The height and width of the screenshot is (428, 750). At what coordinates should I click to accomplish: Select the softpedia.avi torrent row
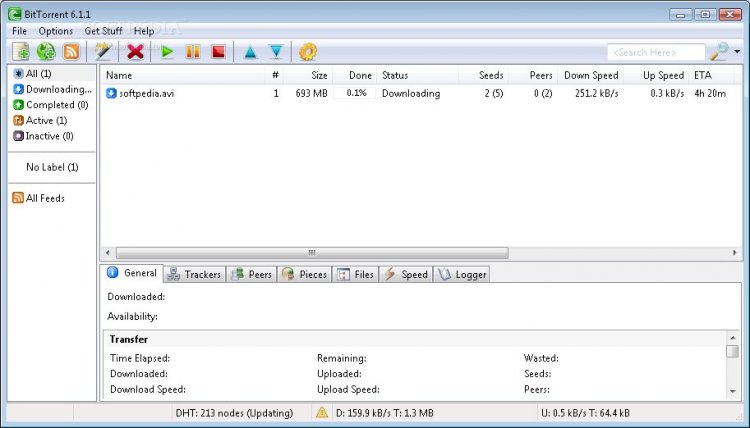420,93
